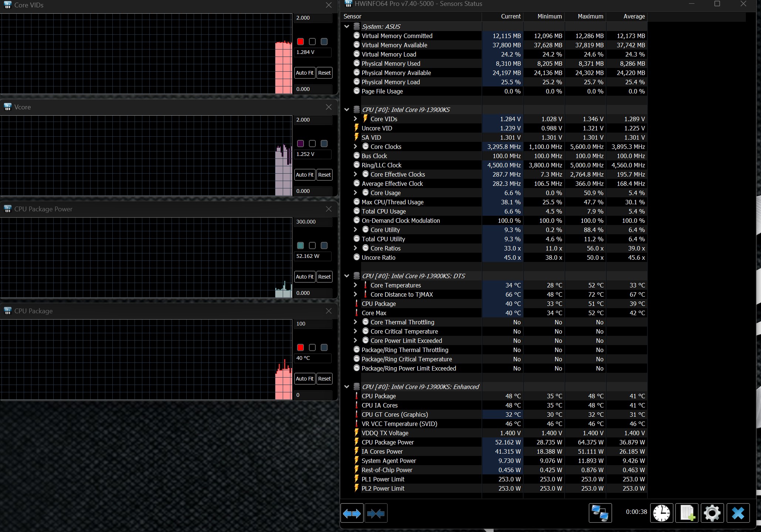
Task: Click the 300.000 max field in CPU Package Power graph
Action: [x=313, y=222]
